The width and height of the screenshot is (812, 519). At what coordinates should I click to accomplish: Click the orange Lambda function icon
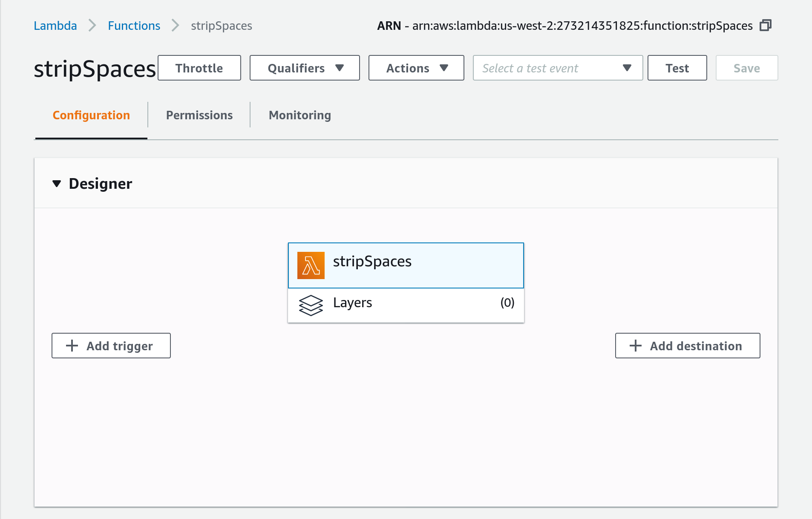tap(311, 265)
